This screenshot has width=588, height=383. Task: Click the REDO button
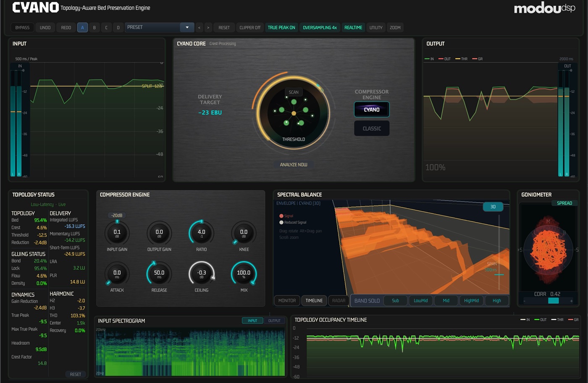(x=66, y=28)
